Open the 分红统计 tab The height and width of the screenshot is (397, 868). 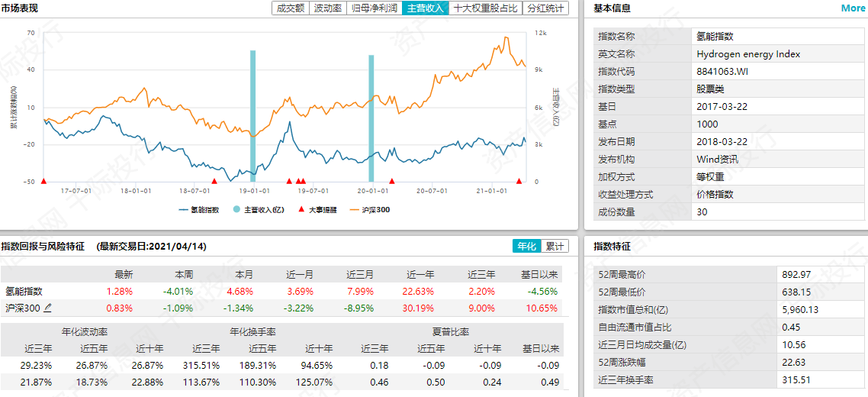point(545,8)
